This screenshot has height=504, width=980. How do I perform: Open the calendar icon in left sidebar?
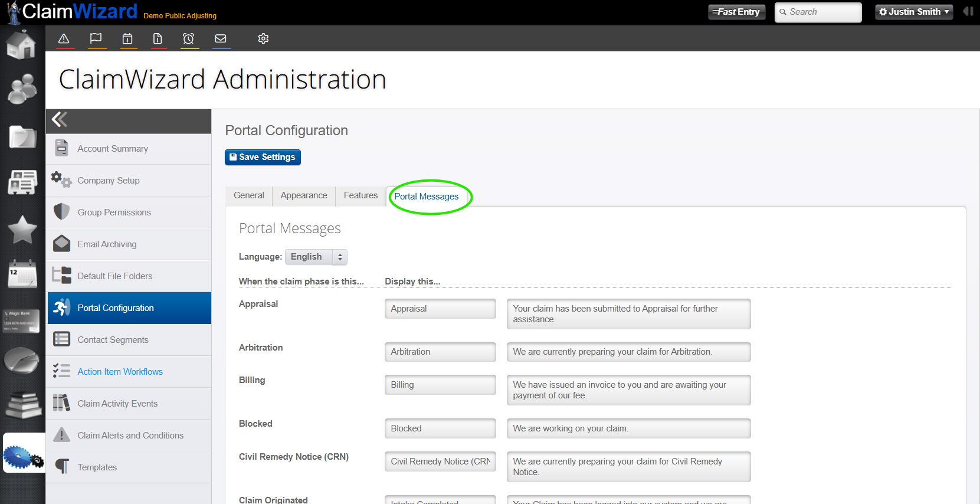click(x=22, y=274)
